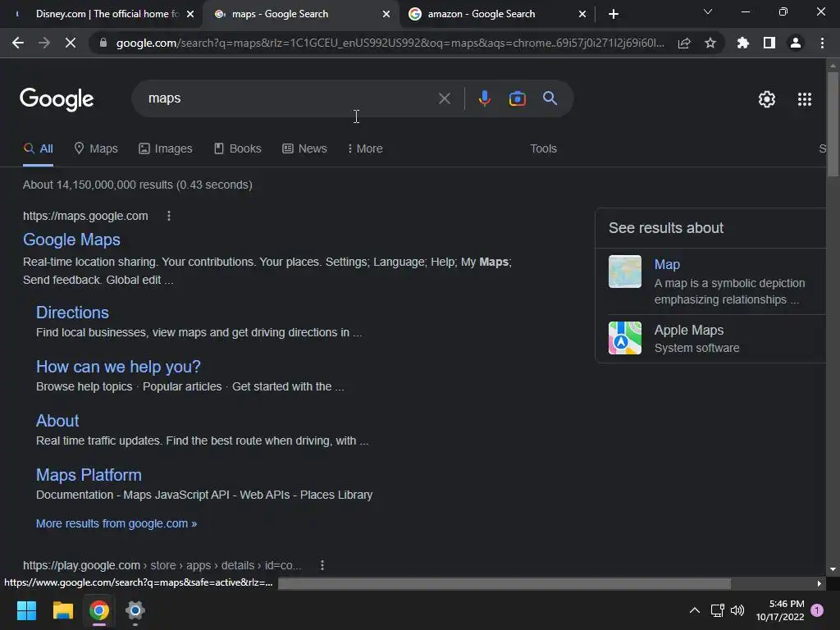The height and width of the screenshot is (630, 840).
Task: Close the Disney.com tab
Action: click(190, 14)
